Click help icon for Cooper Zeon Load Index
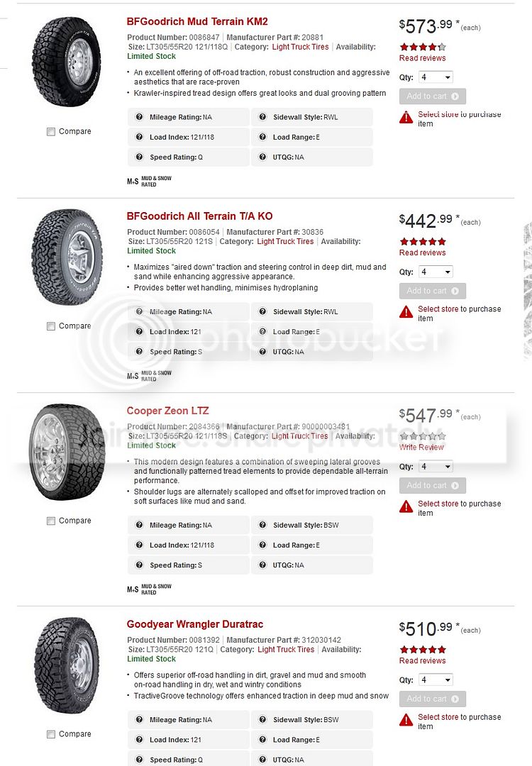The height and width of the screenshot is (766, 532). [x=139, y=545]
